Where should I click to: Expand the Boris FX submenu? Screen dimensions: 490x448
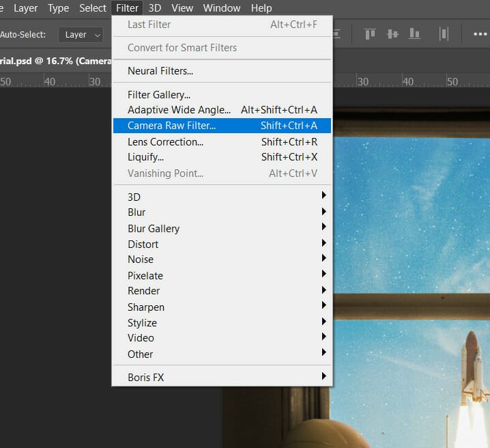click(222, 378)
